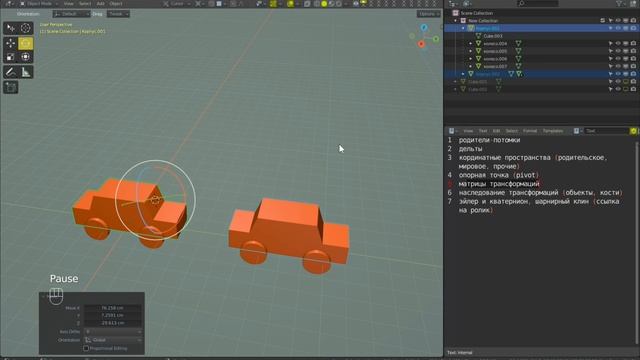Screen dimensions: 640x360
Task: Select the Select Box tool in the toolbar
Action: [x=11, y=28]
